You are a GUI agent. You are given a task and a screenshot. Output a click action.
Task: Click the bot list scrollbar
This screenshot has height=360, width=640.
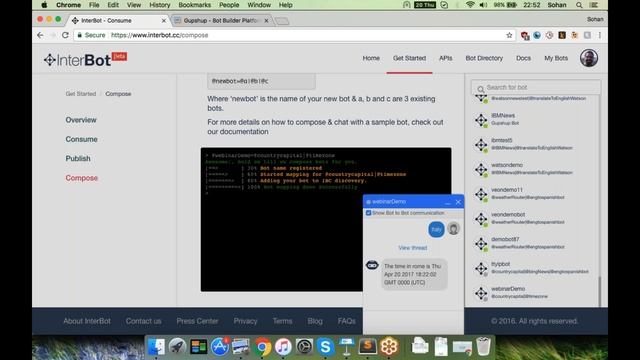(600, 291)
